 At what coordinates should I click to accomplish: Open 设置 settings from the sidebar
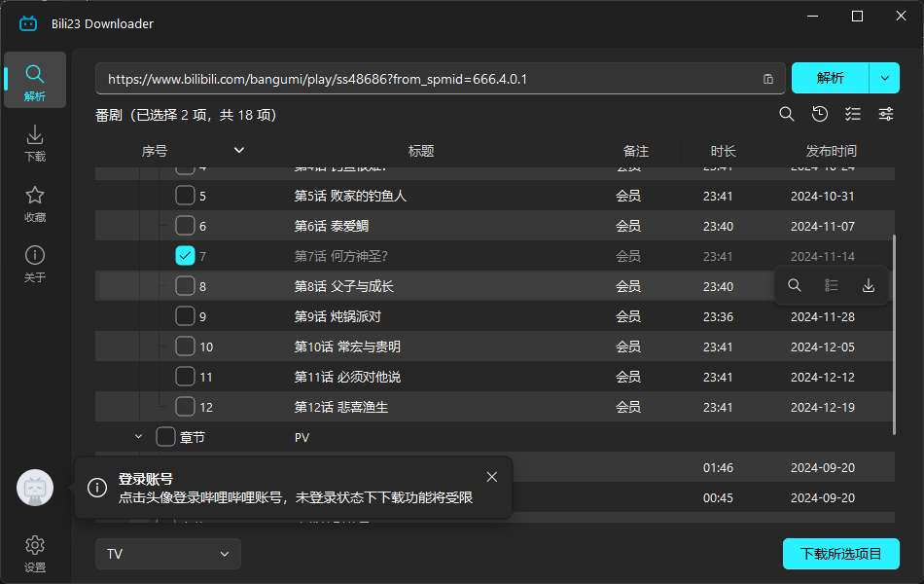pyautogui.click(x=35, y=554)
